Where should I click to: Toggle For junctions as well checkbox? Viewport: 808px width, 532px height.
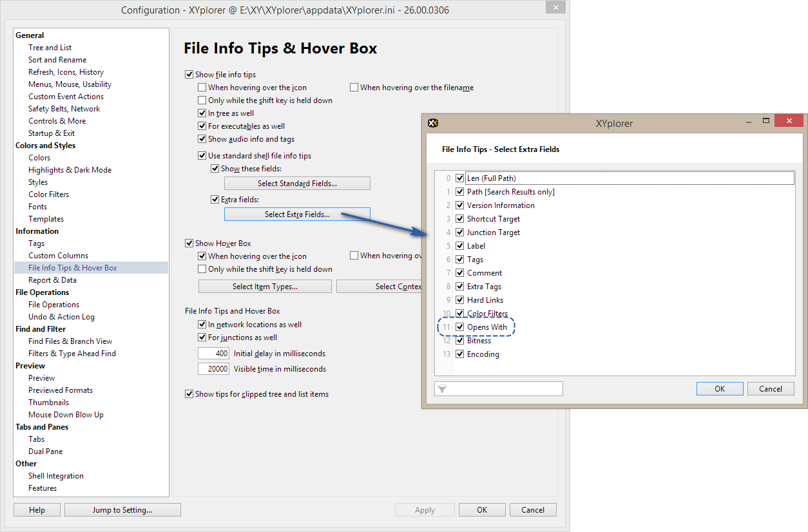(x=202, y=337)
